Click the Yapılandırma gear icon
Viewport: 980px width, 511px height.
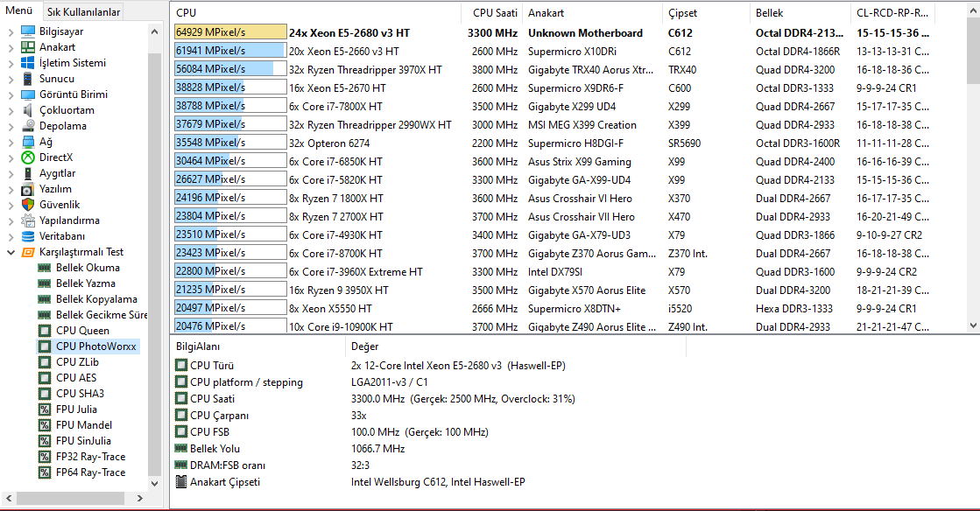point(27,220)
